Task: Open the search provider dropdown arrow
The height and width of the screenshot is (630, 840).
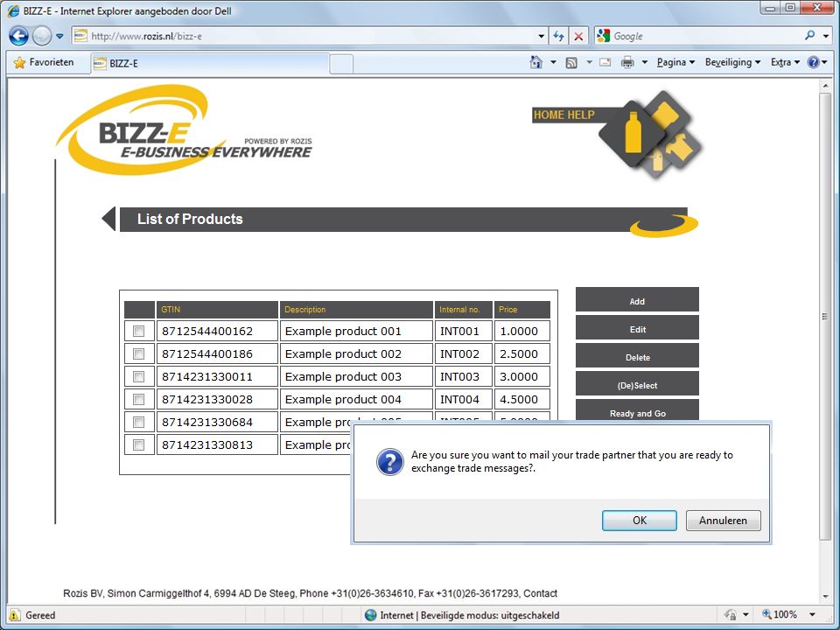Action: pos(825,37)
